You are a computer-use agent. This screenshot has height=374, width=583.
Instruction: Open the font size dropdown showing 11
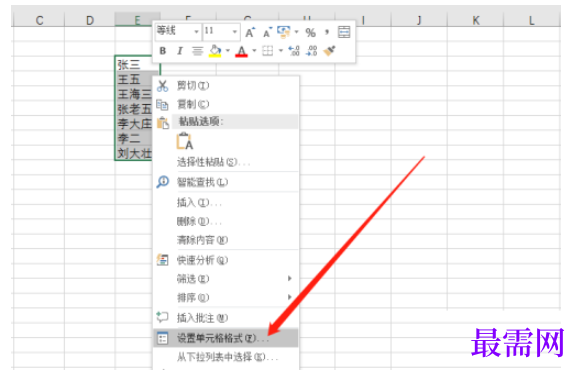234,32
